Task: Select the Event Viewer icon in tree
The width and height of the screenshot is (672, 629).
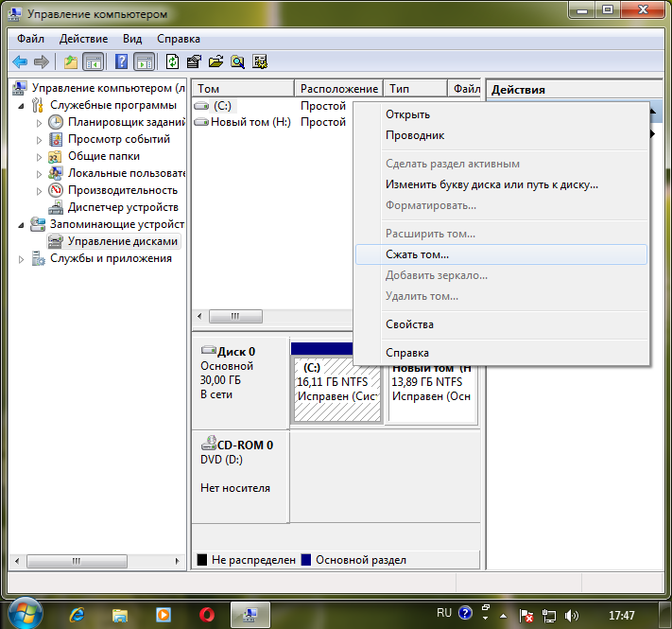Action: [x=56, y=139]
